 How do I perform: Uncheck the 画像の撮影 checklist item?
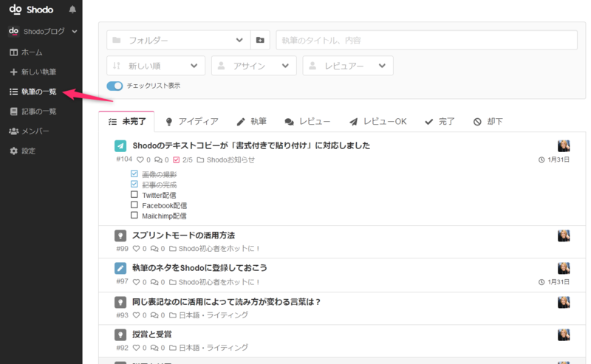[x=134, y=174]
